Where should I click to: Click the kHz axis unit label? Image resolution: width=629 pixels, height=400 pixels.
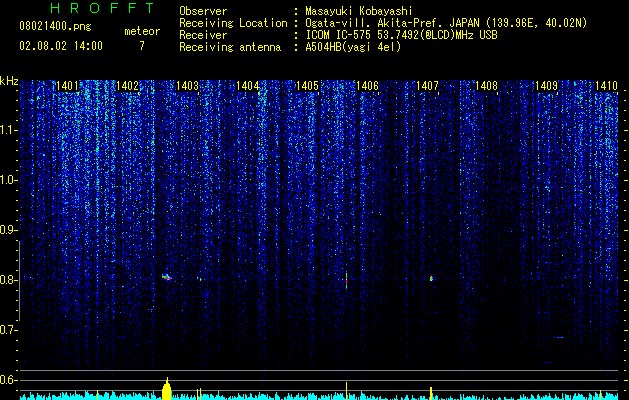(x=9, y=81)
